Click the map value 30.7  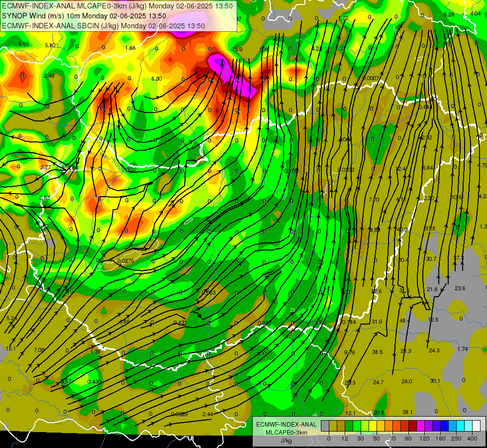pyautogui.click(x=431, y=259)
